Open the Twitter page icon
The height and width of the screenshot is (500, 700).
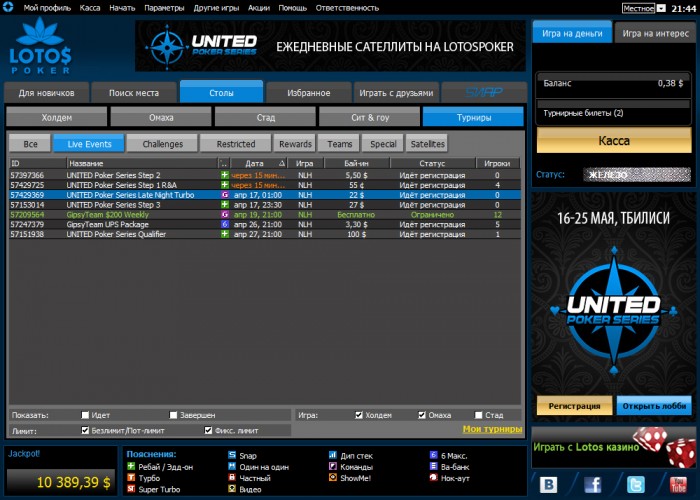point(635,485)
